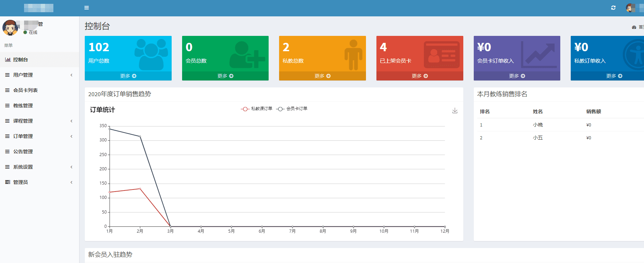Click the users group icon on 用户总数 card
Image resolution: width=644 pixels, height=263 pixels.
point(151,54)
